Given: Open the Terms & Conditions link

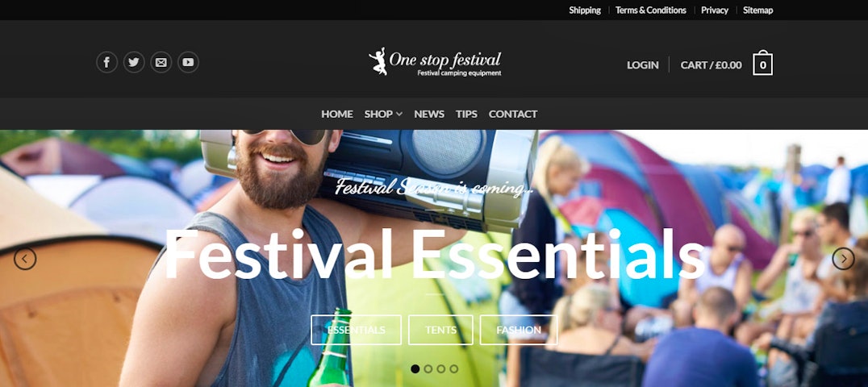Looking at the screenshot, I should click(650, 10).
